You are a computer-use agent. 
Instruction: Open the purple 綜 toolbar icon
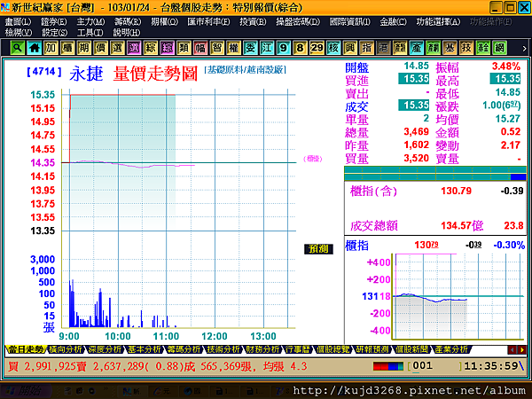coord(167,48)
